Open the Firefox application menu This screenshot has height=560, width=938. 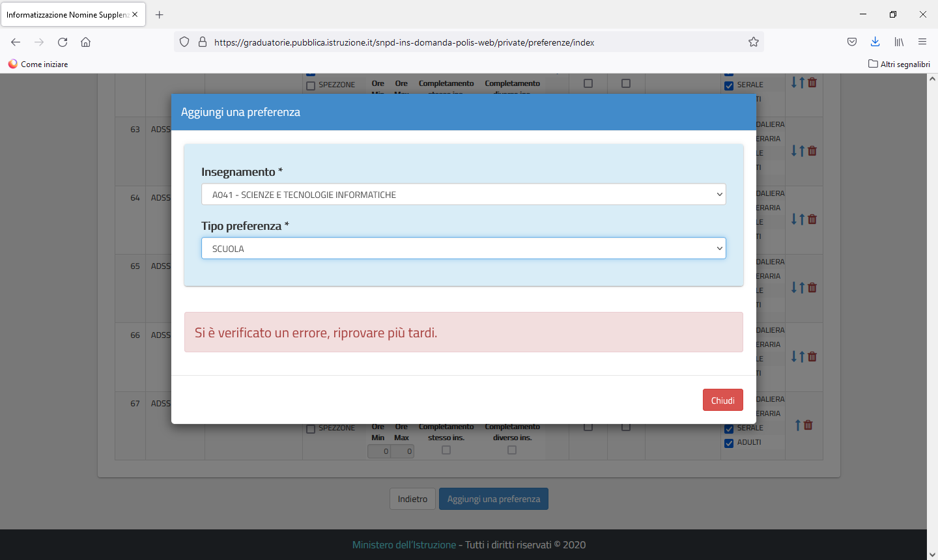(x=922, y=42)
